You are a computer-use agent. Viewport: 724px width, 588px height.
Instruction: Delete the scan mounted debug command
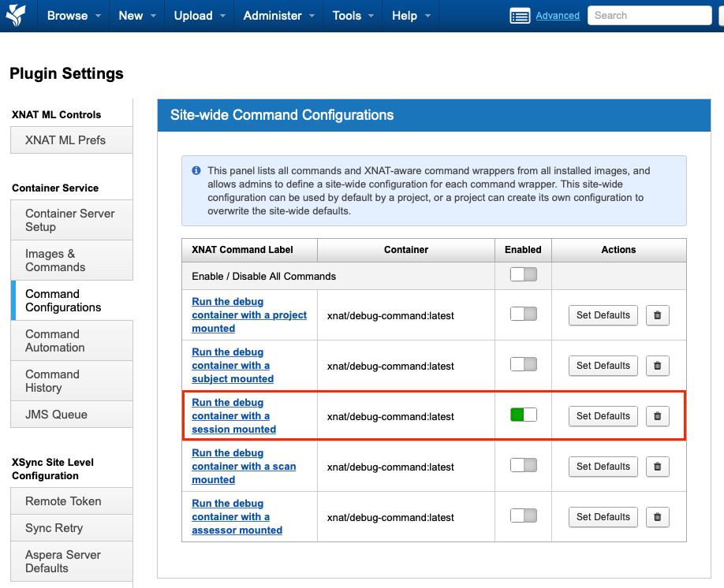pyautogui.click(x=658, y=467)
